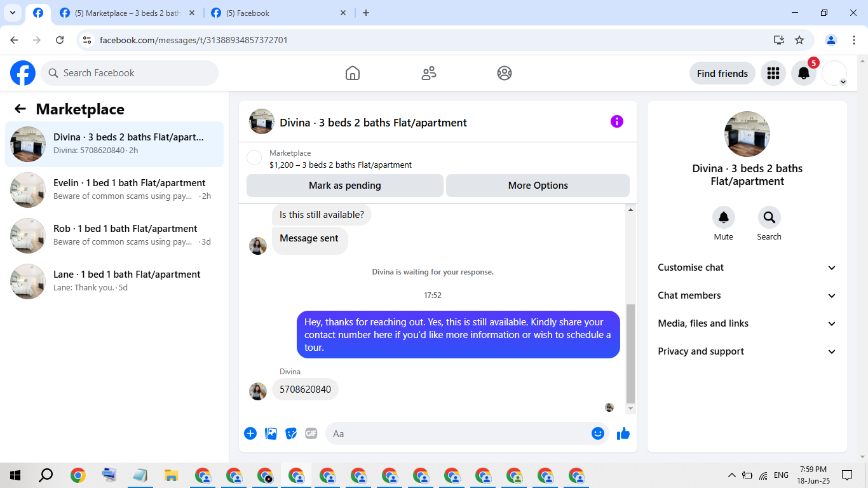Open the $1,200 listing link
Screen dimensions: 868x488
pos(341,165)
